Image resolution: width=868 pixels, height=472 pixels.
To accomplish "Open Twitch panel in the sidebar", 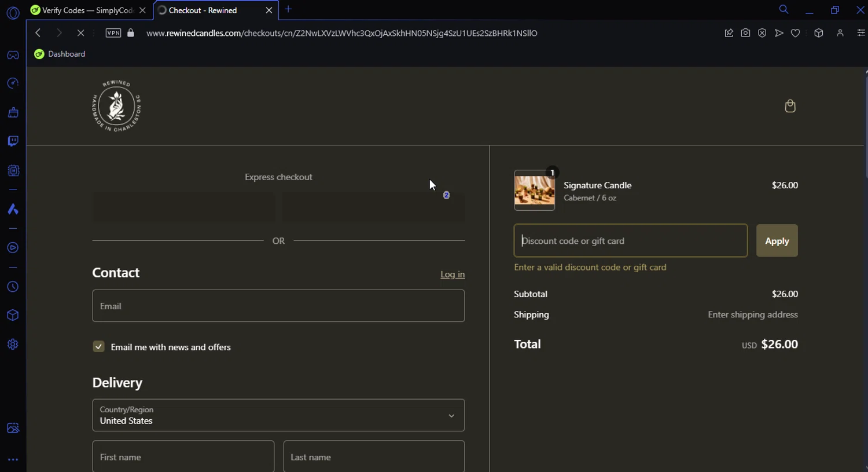I will coord(13,141).
